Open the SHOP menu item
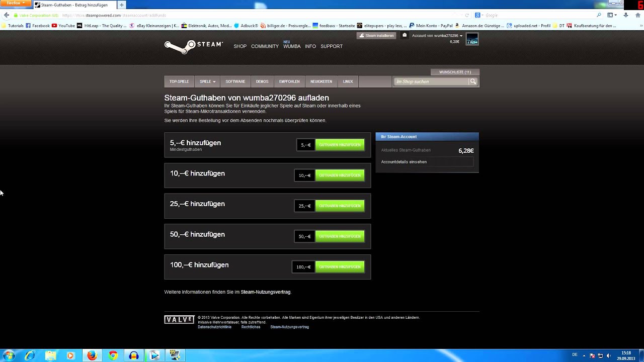Viewport: 644px width, 362px height. (x=240, y=46)
